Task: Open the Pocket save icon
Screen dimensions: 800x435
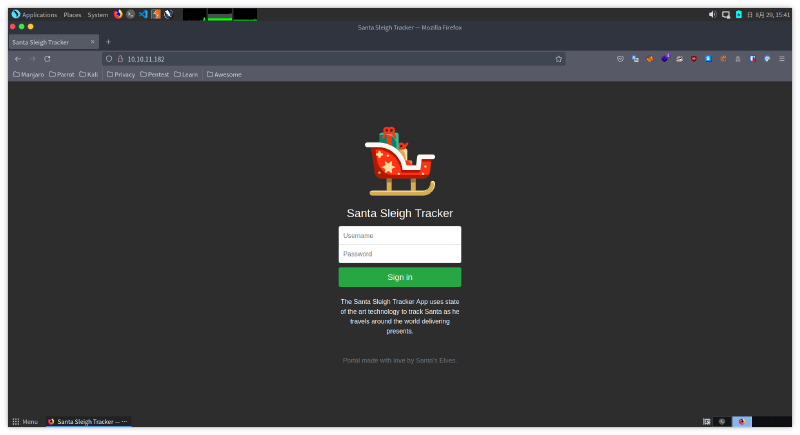Action: (620, 59)
